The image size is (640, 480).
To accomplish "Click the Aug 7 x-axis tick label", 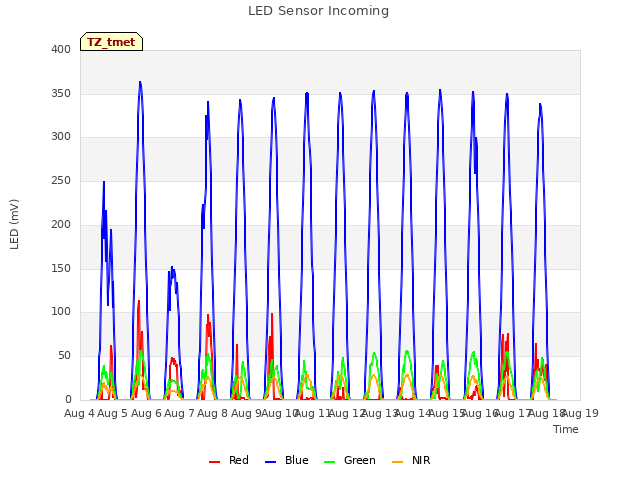I will [x=179, y=413].
